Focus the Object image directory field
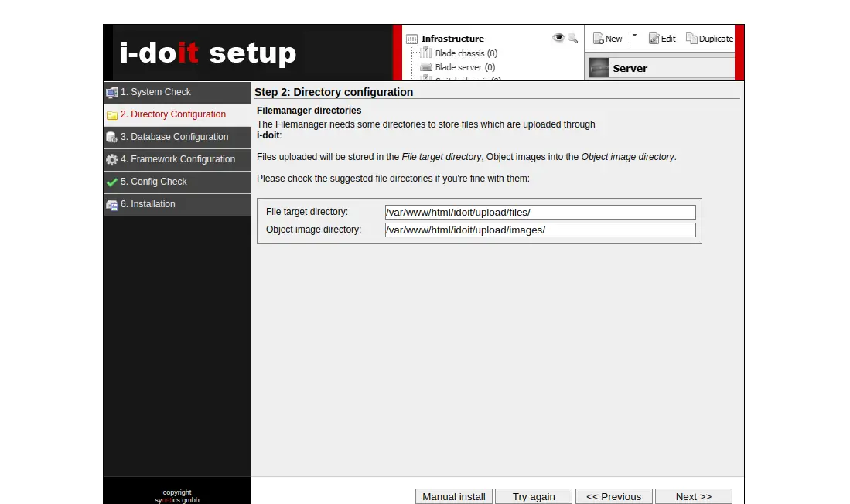This screenshot has height=504, width=850. click(540, 230)
